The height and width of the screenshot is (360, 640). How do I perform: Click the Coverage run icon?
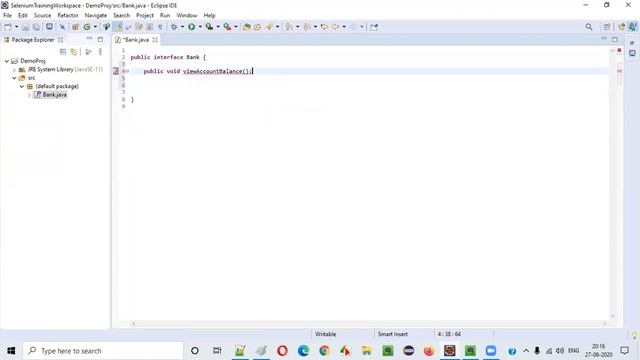(x=209, y=27)
